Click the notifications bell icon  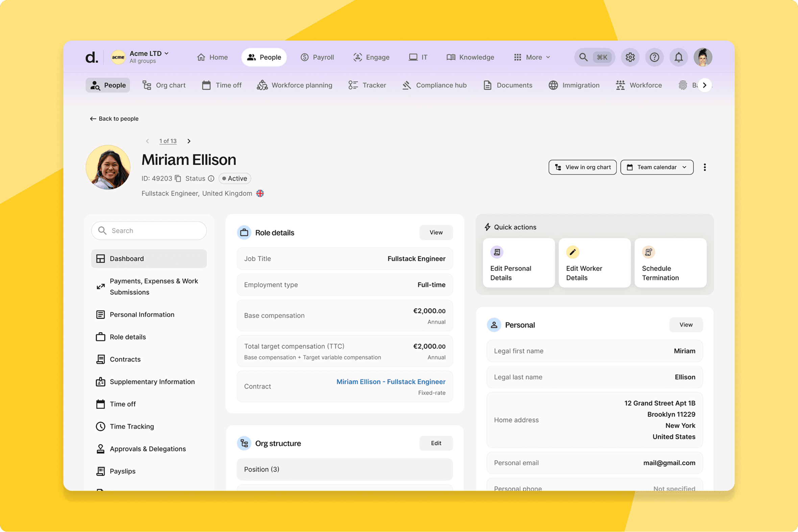(x=679, y=57)
